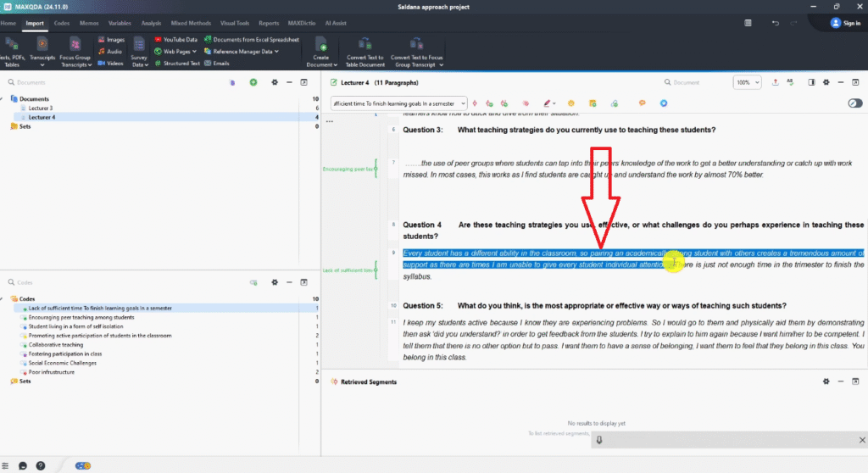The image size is (868, 473).
Task: Switch to the Codes ribbon tab
Action: (x=61, y=23)
